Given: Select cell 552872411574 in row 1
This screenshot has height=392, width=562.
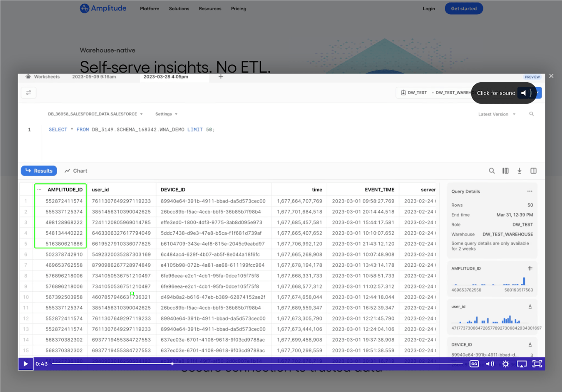Looking at the screenshot, I should pos(64,201).
